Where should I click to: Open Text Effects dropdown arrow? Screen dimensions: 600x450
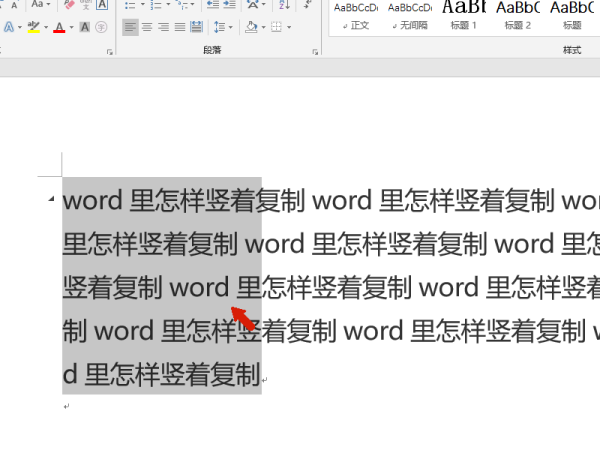(x=20, y=28)
